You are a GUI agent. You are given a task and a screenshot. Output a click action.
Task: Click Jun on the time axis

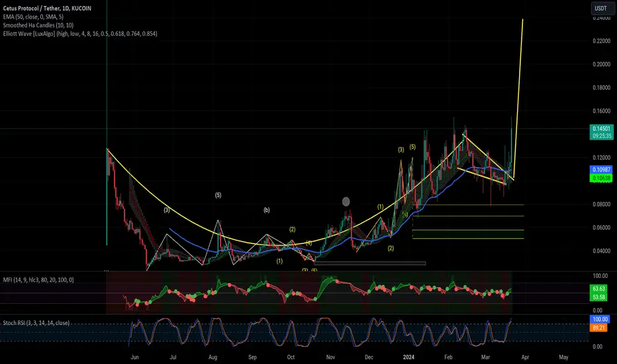134,357
